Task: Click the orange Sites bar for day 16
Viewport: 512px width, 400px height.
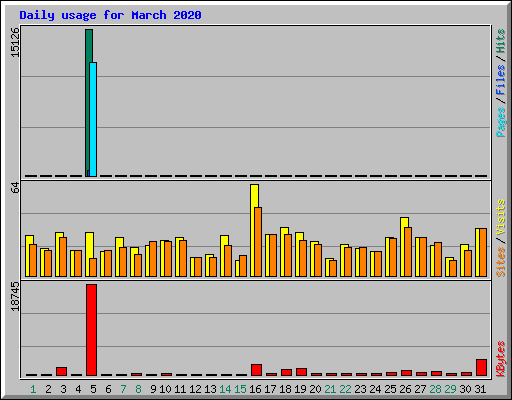Action: coord(258,242)
